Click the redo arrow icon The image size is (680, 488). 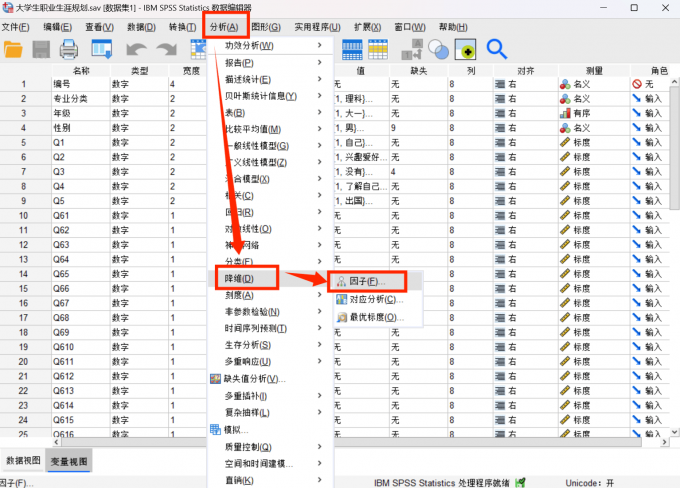pyautogui.click(x=167, y=49)
